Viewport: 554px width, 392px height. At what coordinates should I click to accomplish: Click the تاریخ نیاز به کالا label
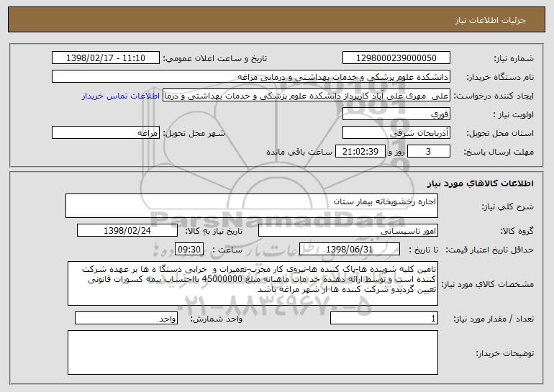point(214,232)
